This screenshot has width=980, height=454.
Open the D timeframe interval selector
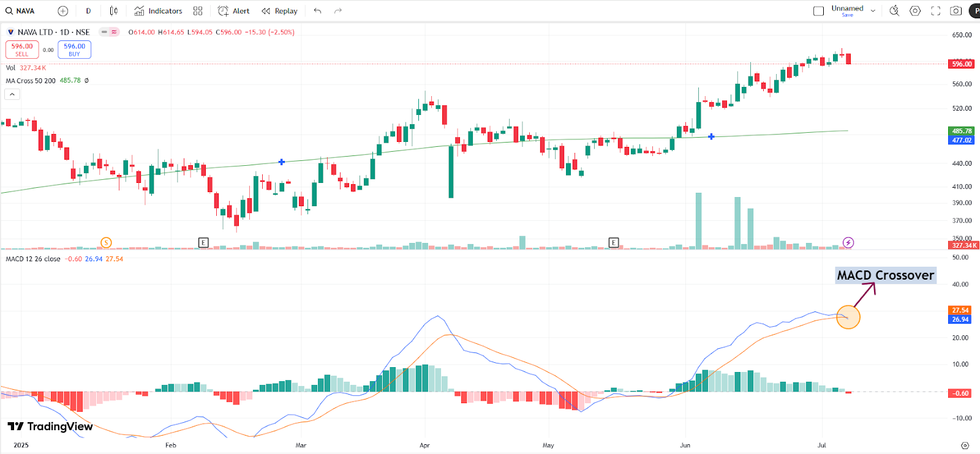pos(88,11)
